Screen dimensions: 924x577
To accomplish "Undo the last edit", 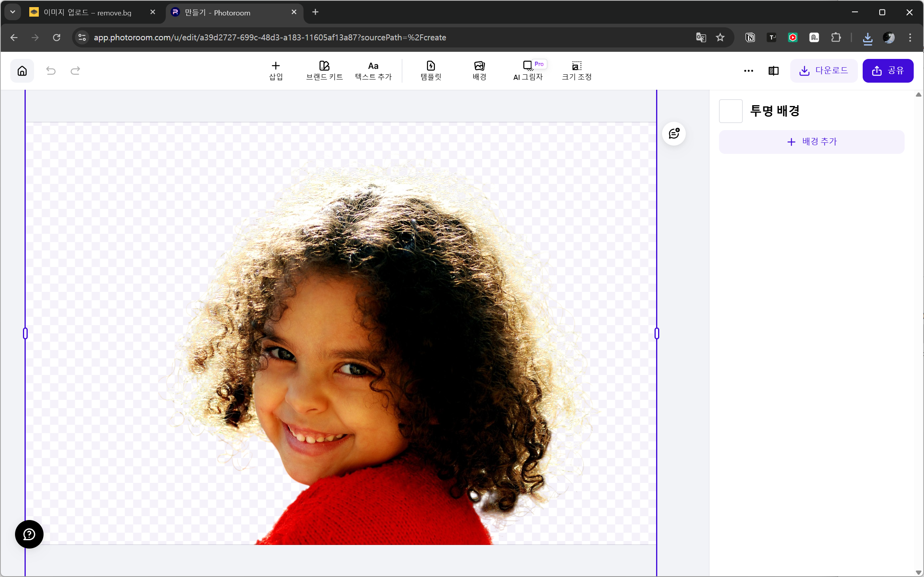I will 51,71.
